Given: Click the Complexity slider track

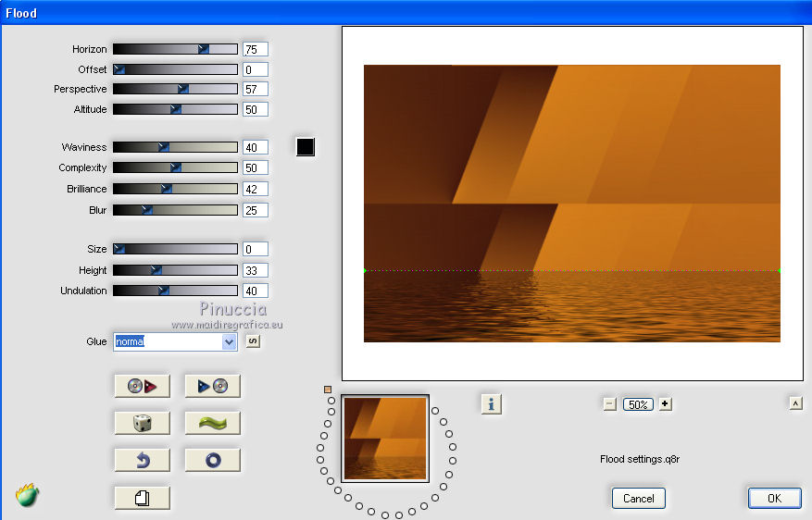Looking at the screenshot, I should 175,167.
